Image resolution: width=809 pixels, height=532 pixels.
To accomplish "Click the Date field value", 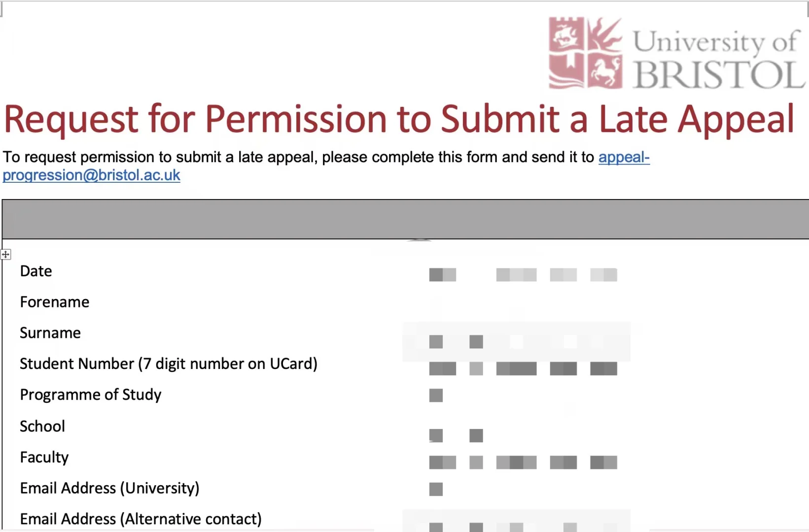I will coord(523,274).
